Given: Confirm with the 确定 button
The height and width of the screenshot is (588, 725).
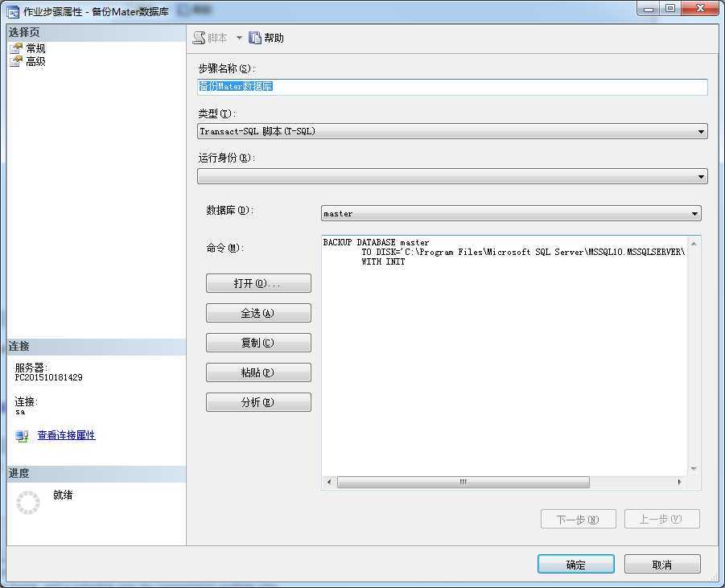Looking at the screenshot, I should (576, 565).
